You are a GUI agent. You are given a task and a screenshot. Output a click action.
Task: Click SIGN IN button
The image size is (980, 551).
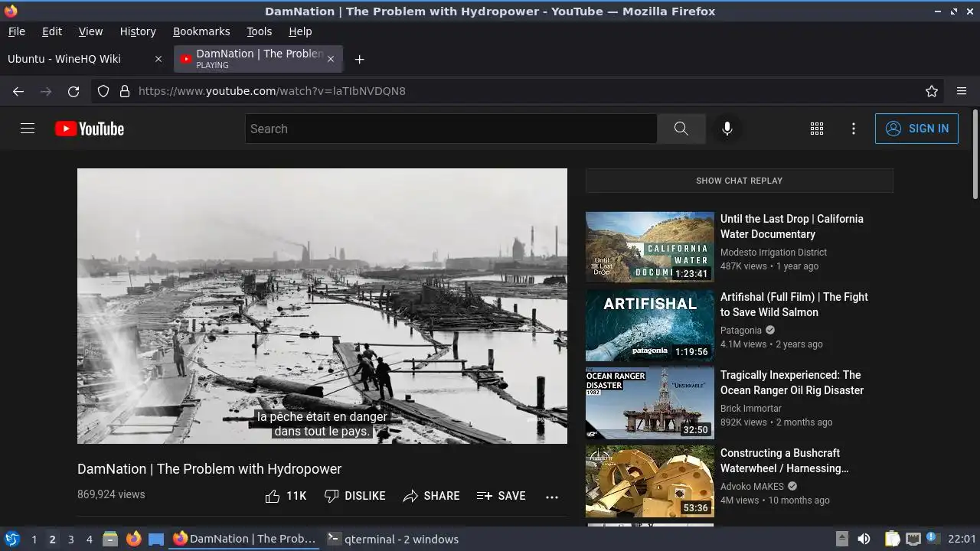[x=916, y=129]
